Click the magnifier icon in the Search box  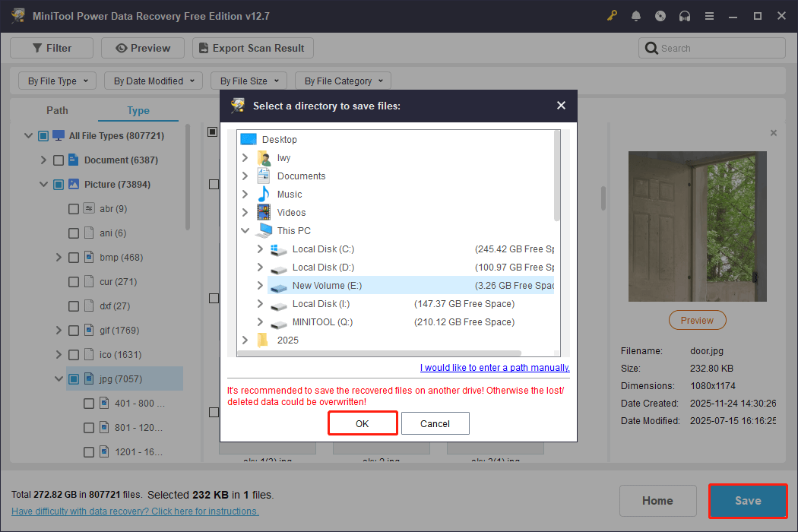651,47
